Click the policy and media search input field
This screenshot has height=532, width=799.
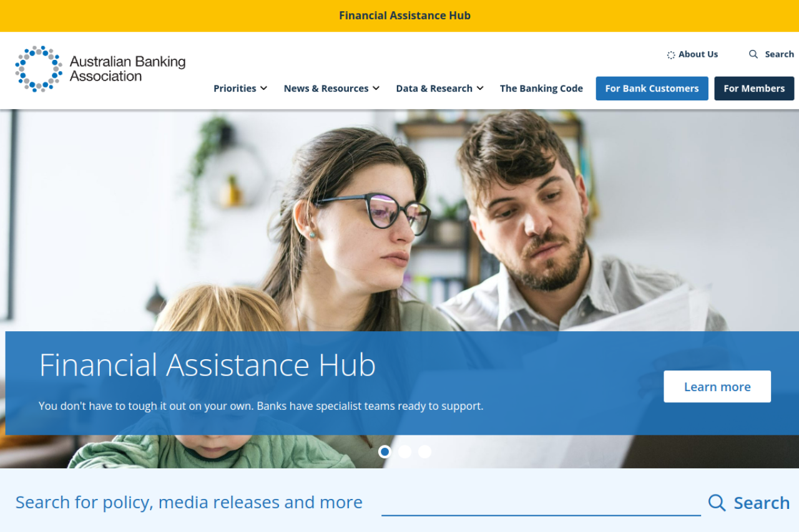point(541,503)
